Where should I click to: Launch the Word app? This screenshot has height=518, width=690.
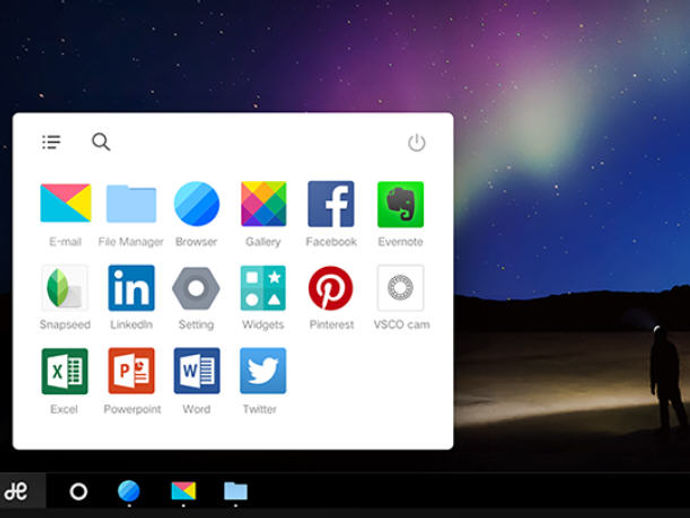coord(197,371)
